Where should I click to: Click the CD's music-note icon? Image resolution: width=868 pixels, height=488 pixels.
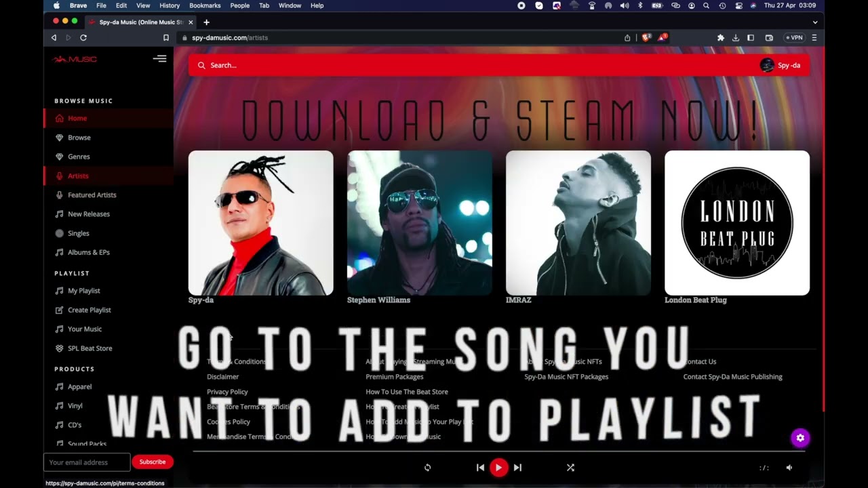pyautogui.click(x=60, y=425)
